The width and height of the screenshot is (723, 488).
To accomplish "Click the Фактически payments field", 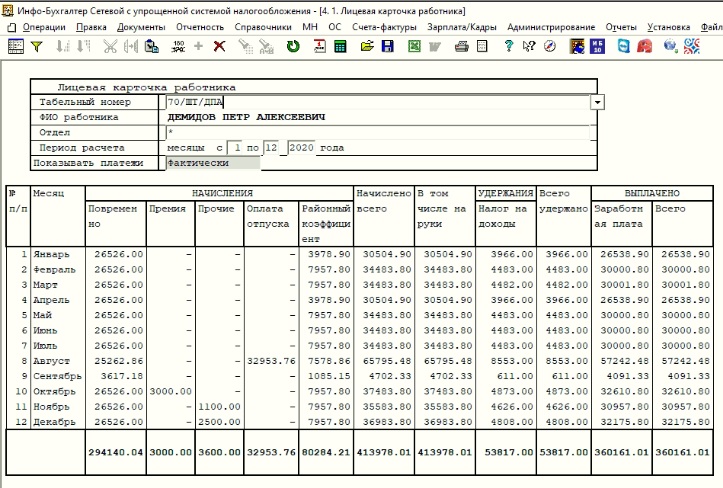I will (x=213, y=163).
